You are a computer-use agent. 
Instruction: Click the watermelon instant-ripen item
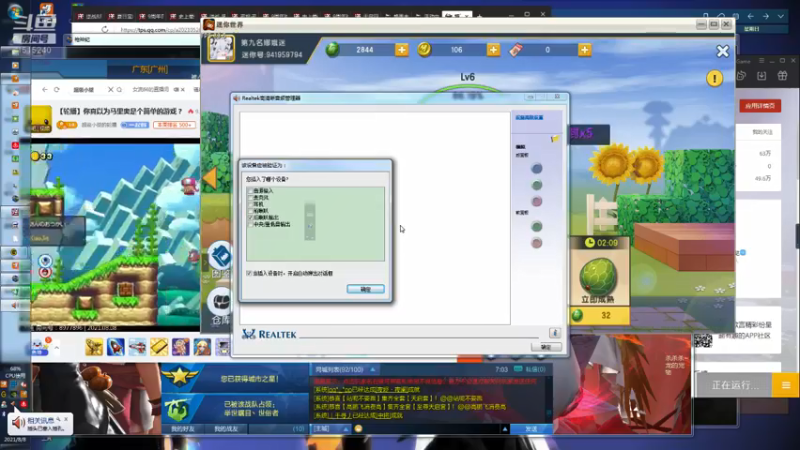coord(597,276)
